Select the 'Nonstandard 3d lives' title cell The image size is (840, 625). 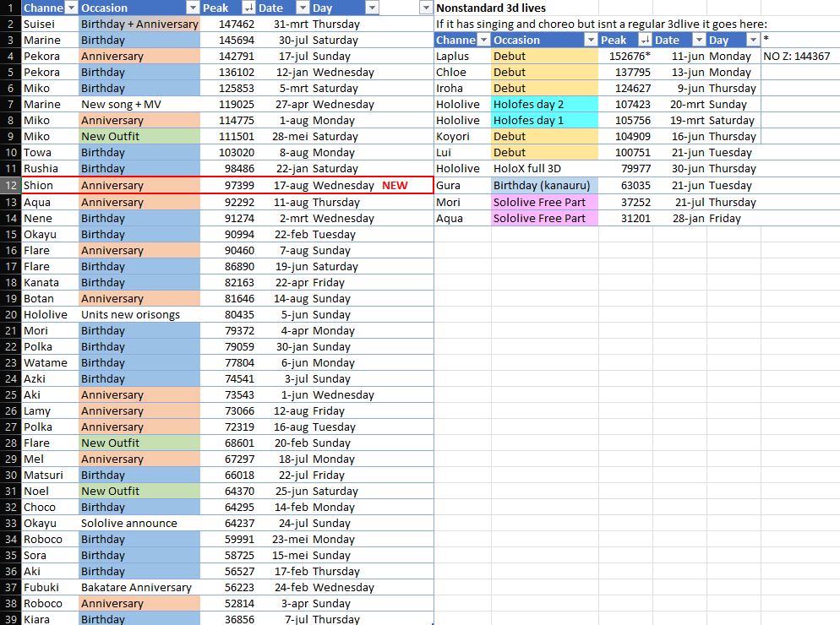click(x=491, y=8)
